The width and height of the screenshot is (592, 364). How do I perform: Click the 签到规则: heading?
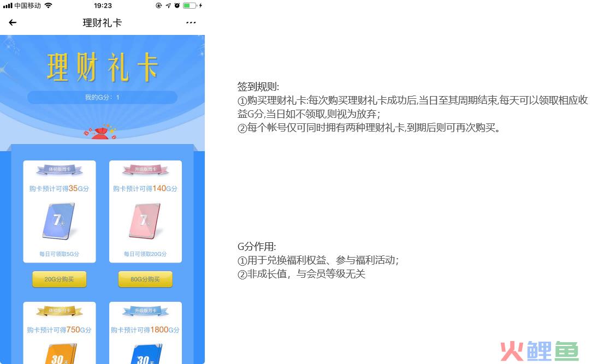(258, 87)
